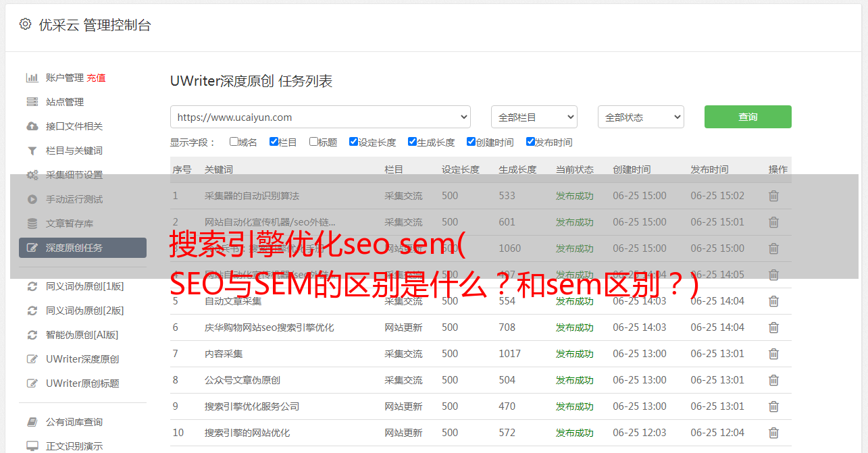This screenshot has height=453, width=868.
Task: Click the refresh icon for 同义词伪原创[1版]
Action: coord(32,286)
